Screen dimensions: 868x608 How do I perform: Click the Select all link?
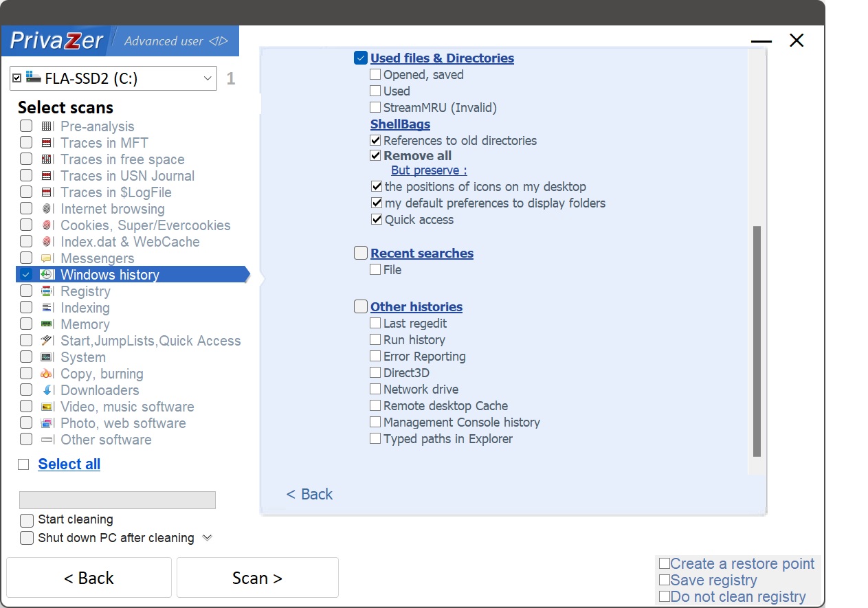69,464
